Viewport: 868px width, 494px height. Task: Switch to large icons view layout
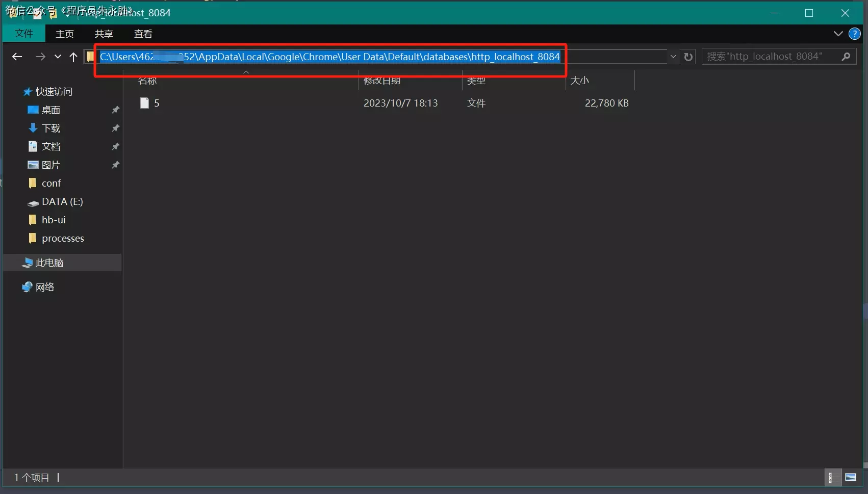point(851,478)
